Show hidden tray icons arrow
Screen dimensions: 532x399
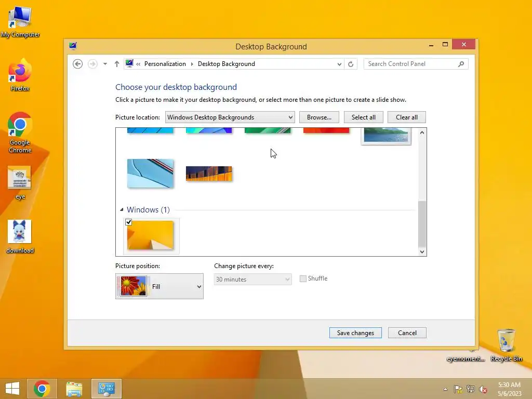point(445,389)
